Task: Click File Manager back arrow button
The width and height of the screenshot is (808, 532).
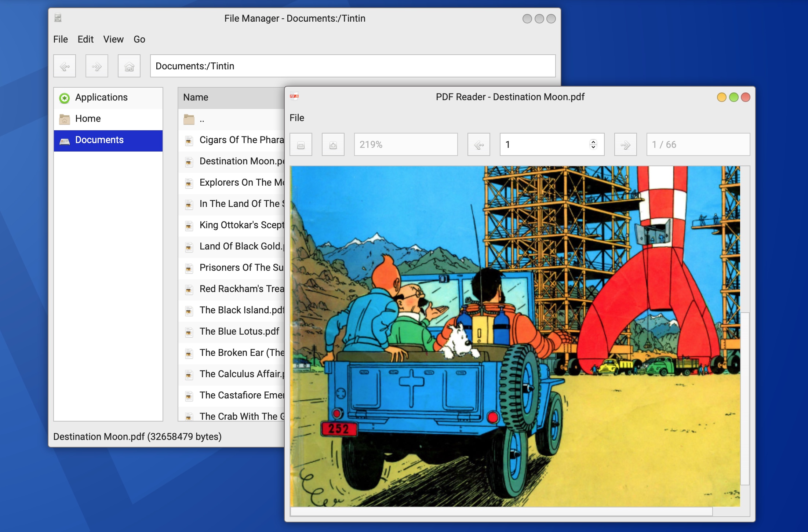Action: 65,66
